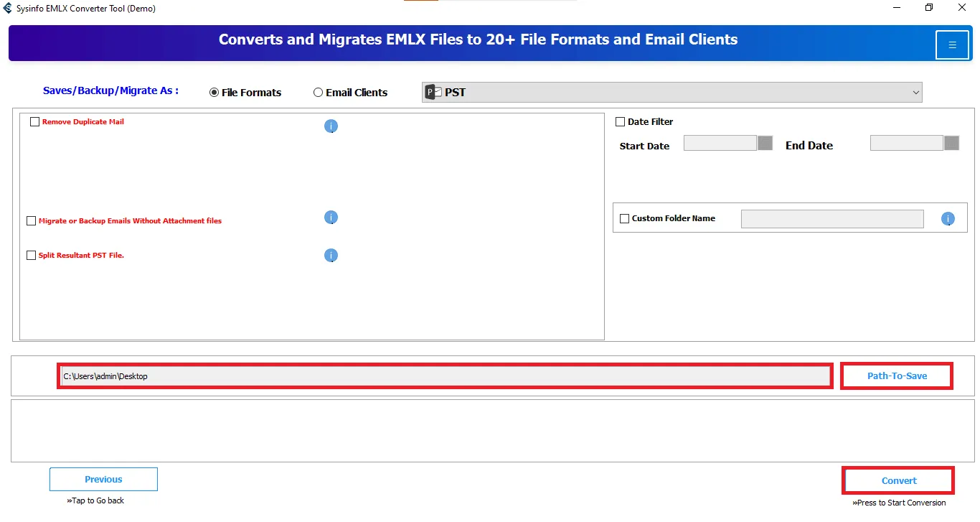Open the hamburger menu in the blue banner
The image size is (980, 522).
[952, 45]
